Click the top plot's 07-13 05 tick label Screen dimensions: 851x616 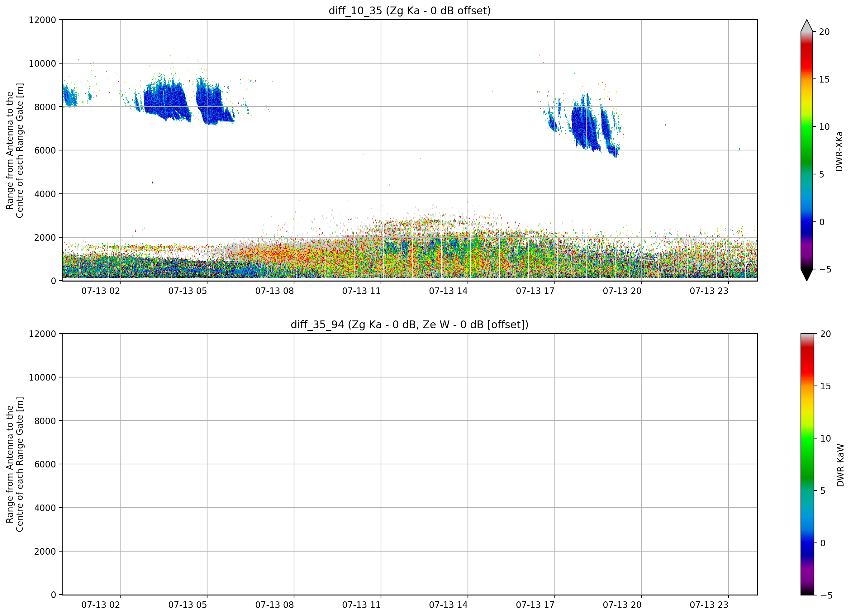tap(188, 291)
